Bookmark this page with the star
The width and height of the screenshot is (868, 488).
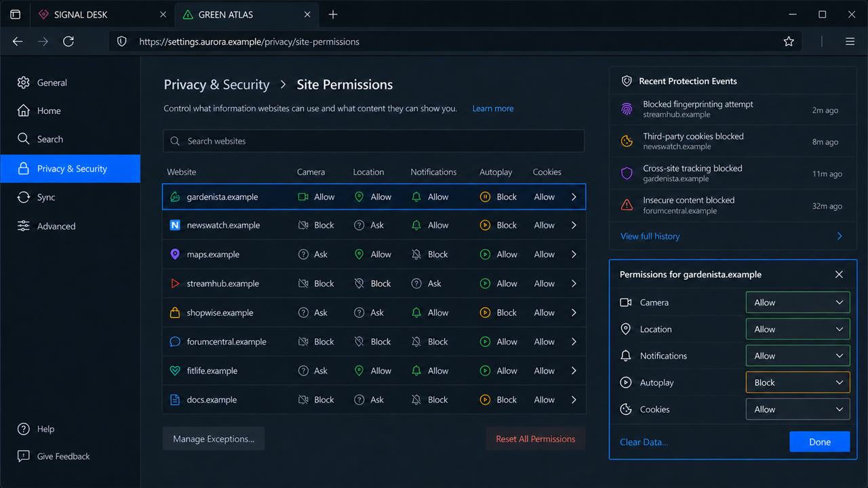tap(789, 41)
